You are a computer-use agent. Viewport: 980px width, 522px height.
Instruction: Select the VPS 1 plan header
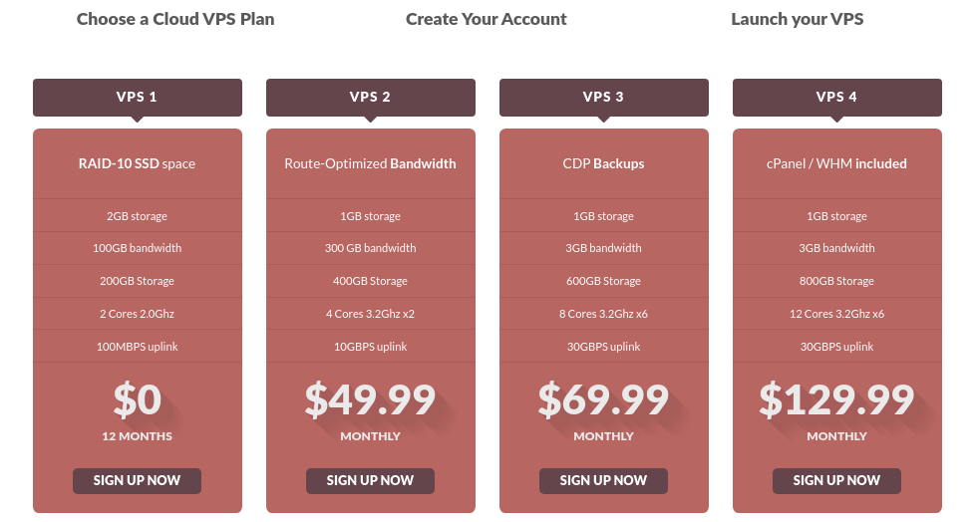pyautogui.click(x=138, y=98)
